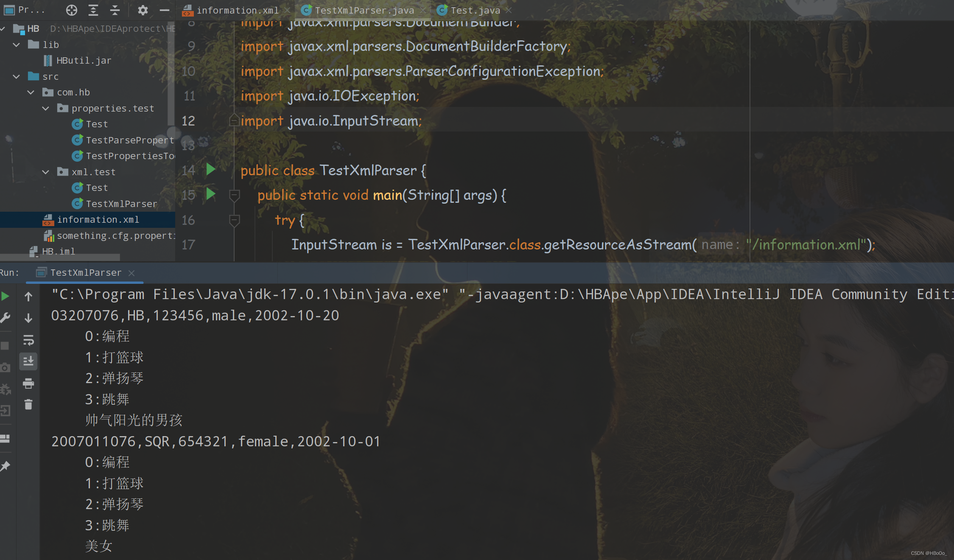
Task: Open HButil.jar in project tree
Action: 84,61
